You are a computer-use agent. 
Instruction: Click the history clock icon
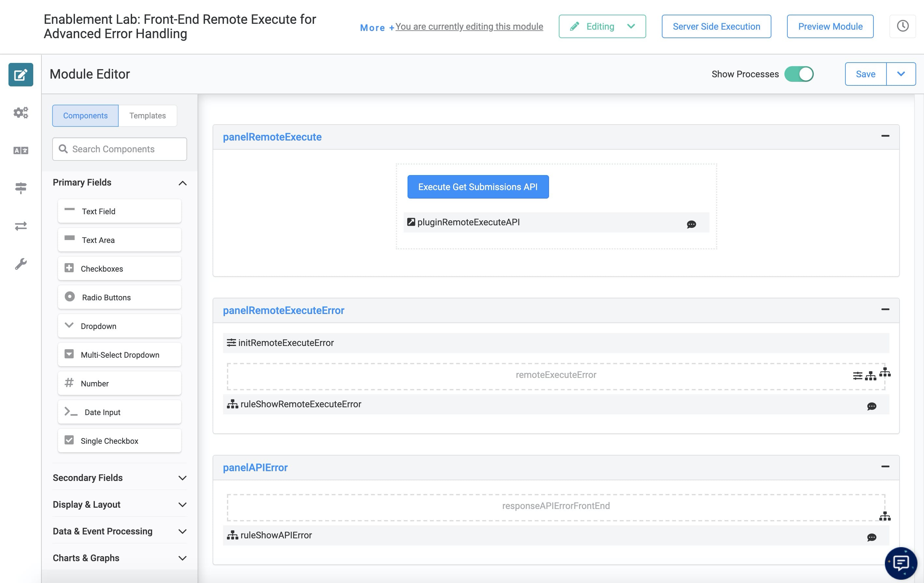point(902,26)
